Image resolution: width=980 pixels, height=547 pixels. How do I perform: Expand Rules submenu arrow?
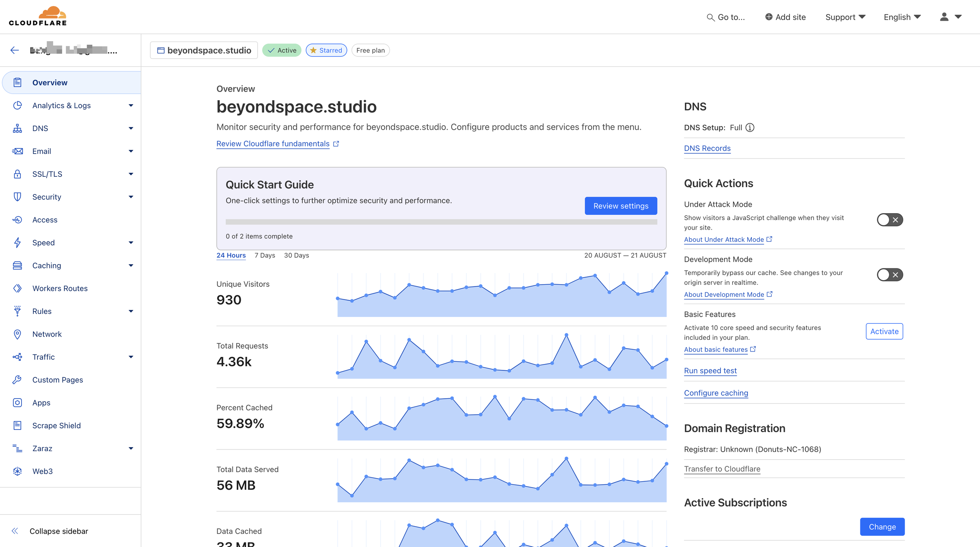click(131, 311)
